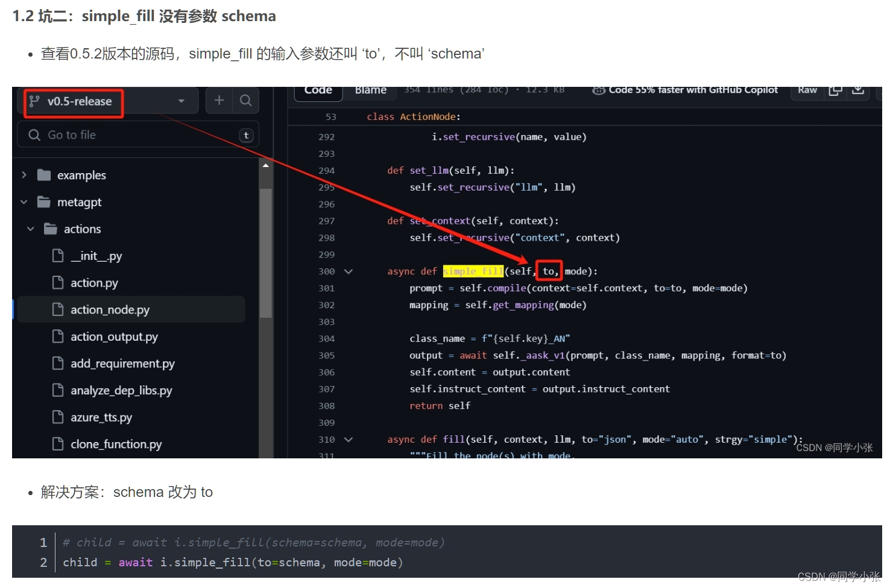Screen dimensions: 890x588
Task: Click file icon next to action.py
Action: [58, 282]
